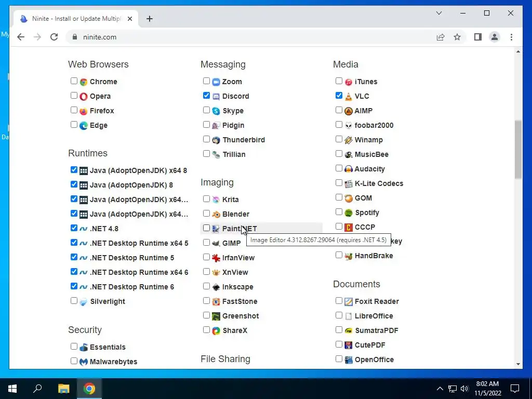Click the Firefox icon
The image size is (532, 399).
click(84, 111)
